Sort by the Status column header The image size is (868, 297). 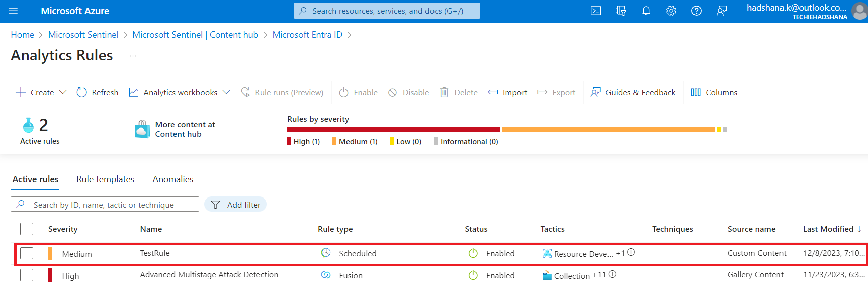tap(476, 229)
